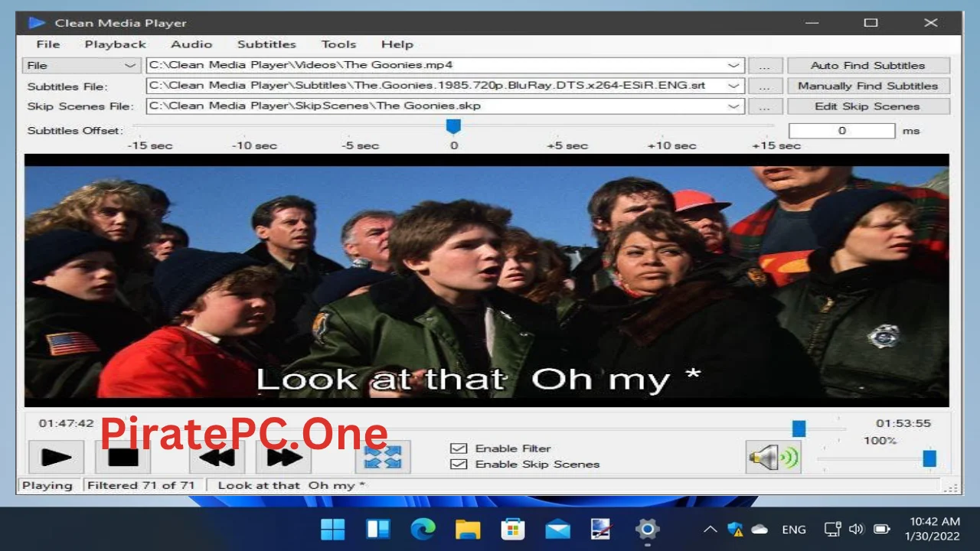Click the Rewind button

click(x=217, y=457)
